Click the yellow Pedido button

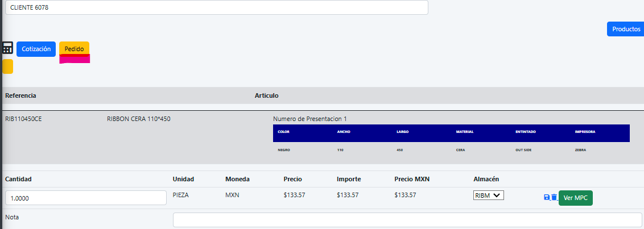coord(74,49)
